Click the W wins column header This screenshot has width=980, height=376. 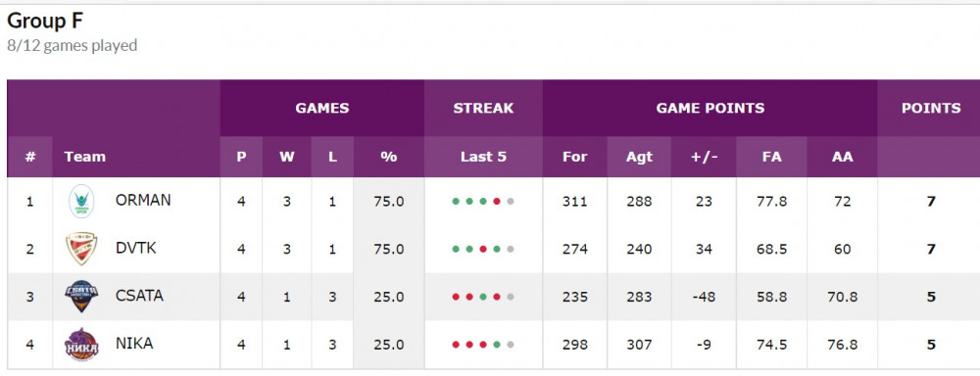pos(287,157)
